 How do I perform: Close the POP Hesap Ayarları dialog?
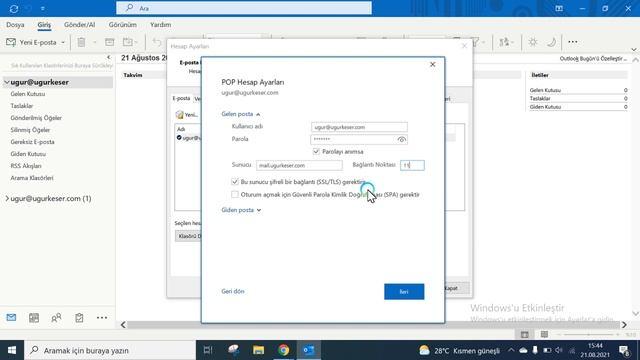[x=433, y=64]
